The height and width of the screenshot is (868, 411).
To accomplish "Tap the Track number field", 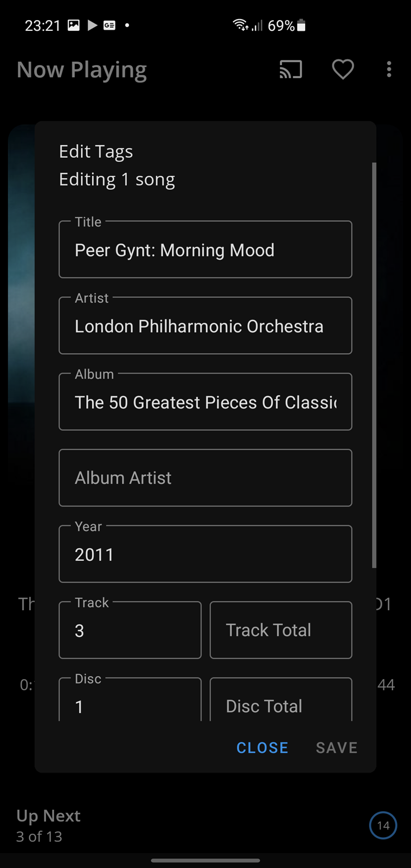I will point(130,630).
